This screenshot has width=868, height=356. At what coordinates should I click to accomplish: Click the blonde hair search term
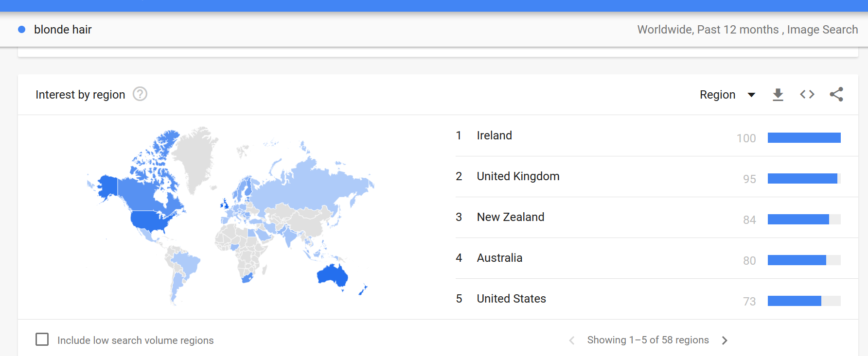63,30
